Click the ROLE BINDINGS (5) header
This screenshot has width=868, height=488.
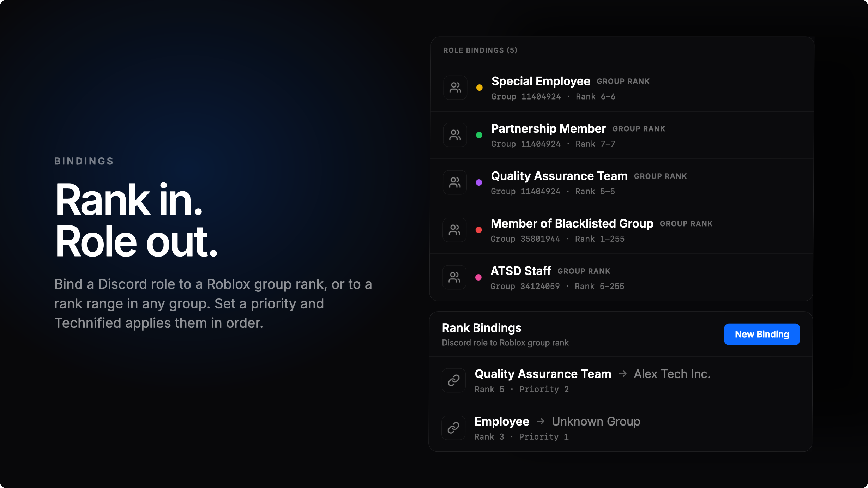(x=480, y=50)
